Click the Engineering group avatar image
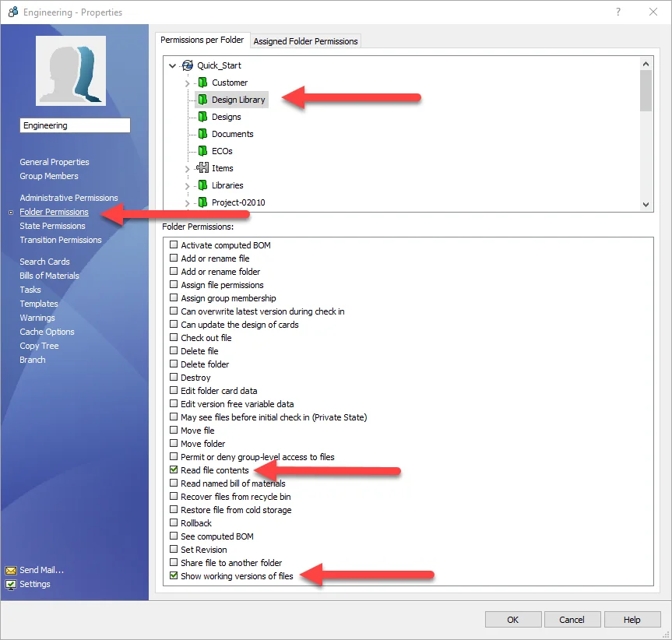 (71, 71)
